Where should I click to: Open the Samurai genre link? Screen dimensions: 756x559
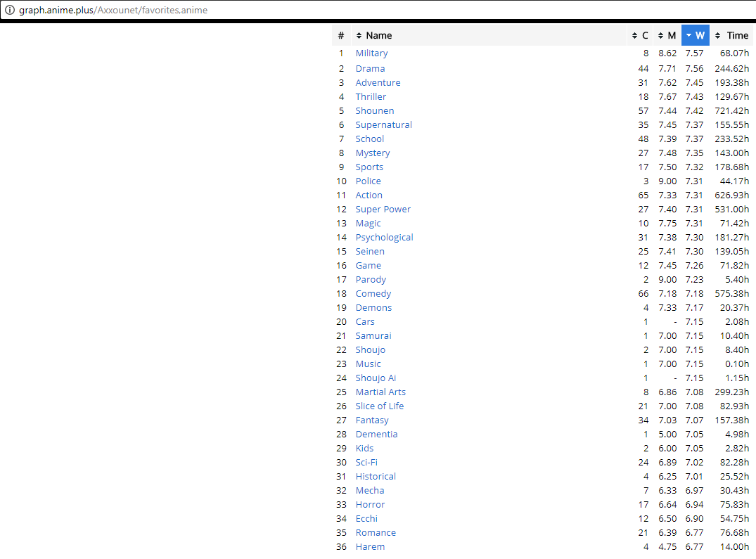click(373, 335)
